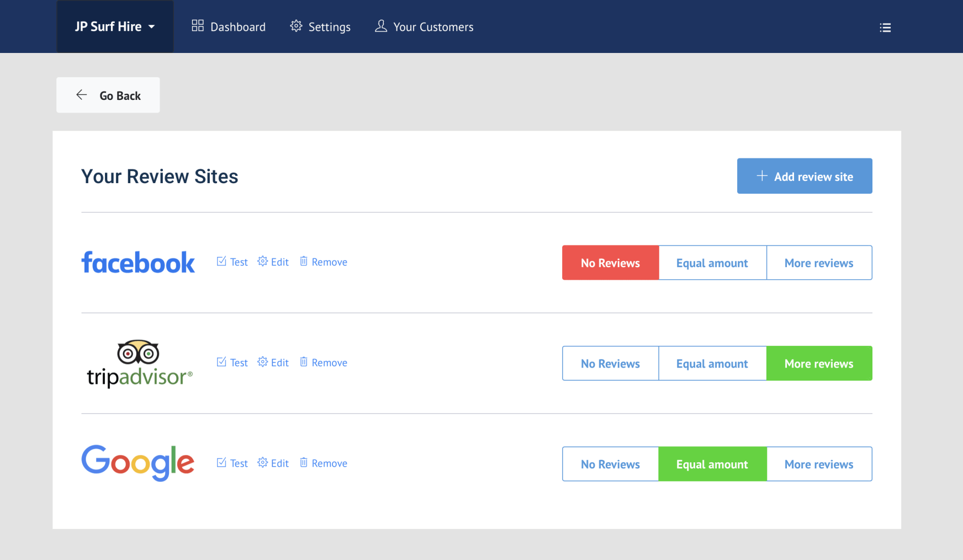Select More reviews for tripadvisor

819,363
